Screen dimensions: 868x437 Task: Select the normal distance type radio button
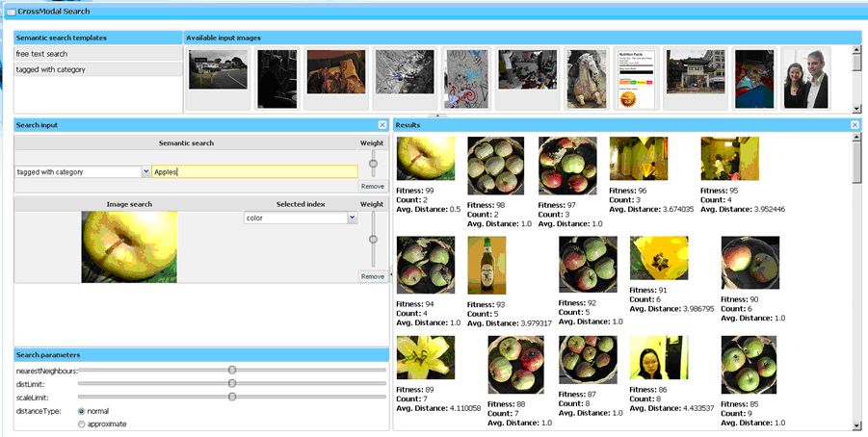point(81,411)
